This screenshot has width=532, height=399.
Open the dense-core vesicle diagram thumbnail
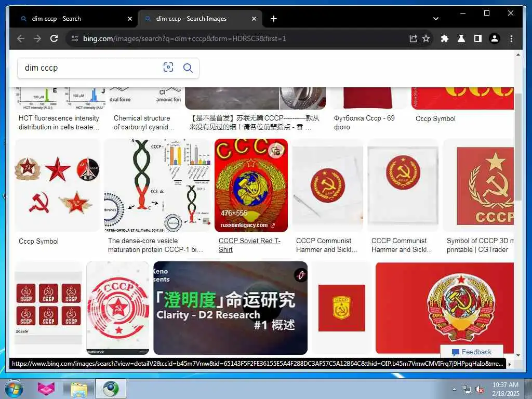click(x=157, y=185)
